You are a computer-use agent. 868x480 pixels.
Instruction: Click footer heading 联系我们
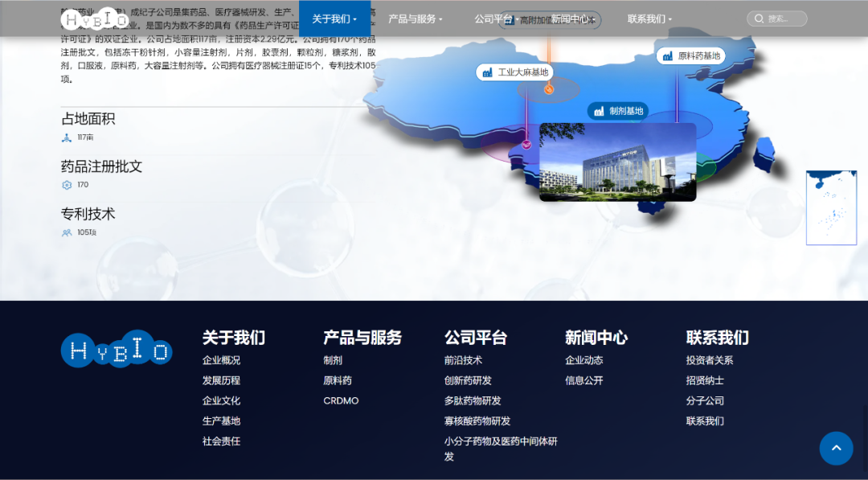pyautogui.click(x=718, y=337)
